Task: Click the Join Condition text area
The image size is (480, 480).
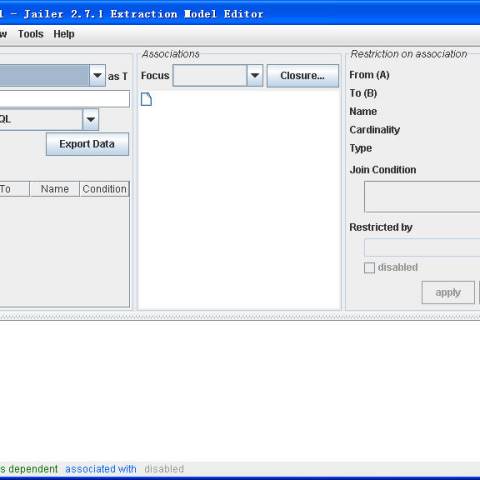Action: (422, 197)
